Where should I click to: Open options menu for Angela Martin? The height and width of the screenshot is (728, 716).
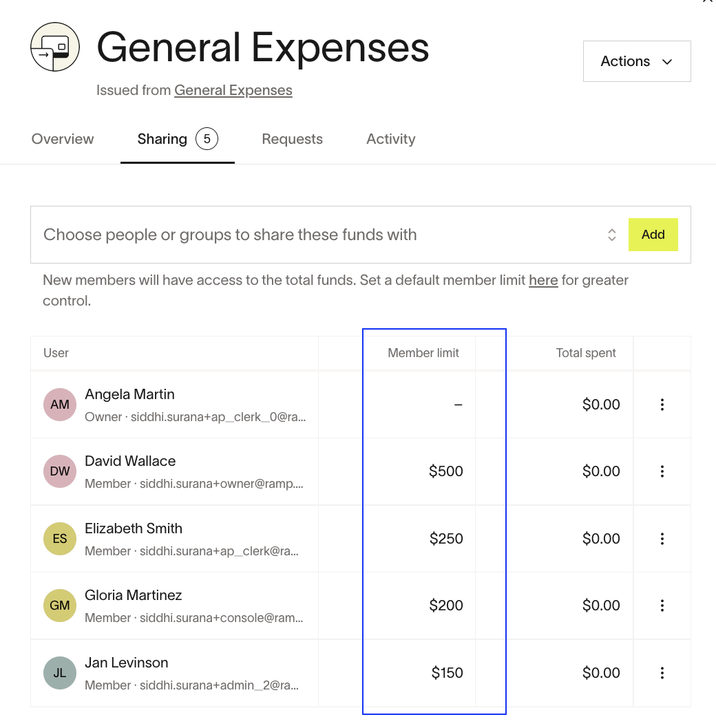point(662,405)
